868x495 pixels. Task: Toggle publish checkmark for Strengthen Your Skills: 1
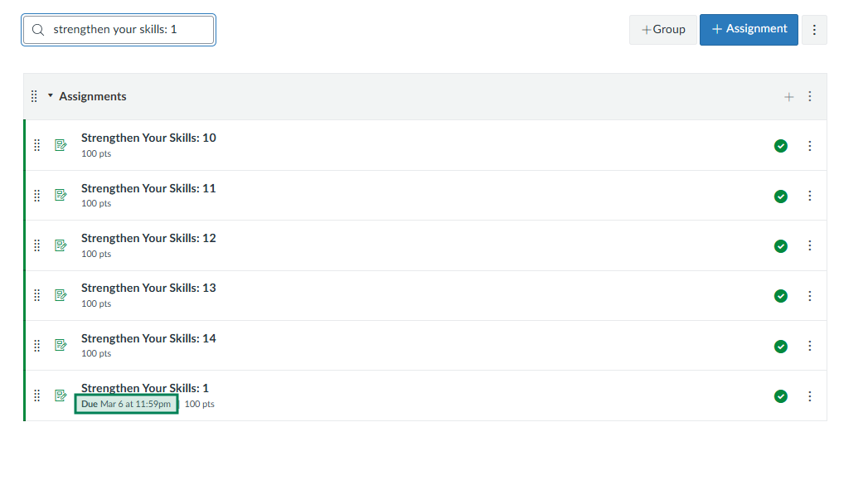(x=780, y=396)
